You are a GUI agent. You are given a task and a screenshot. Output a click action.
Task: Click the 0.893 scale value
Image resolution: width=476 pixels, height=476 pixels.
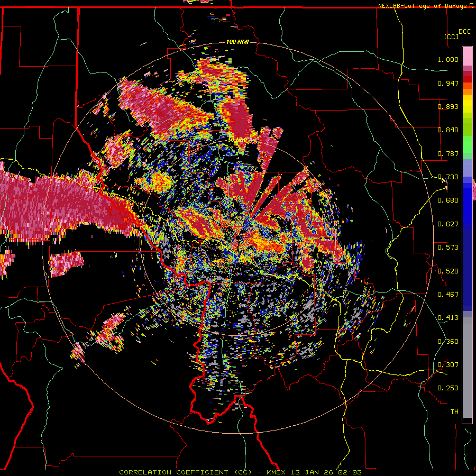point(448,106)
